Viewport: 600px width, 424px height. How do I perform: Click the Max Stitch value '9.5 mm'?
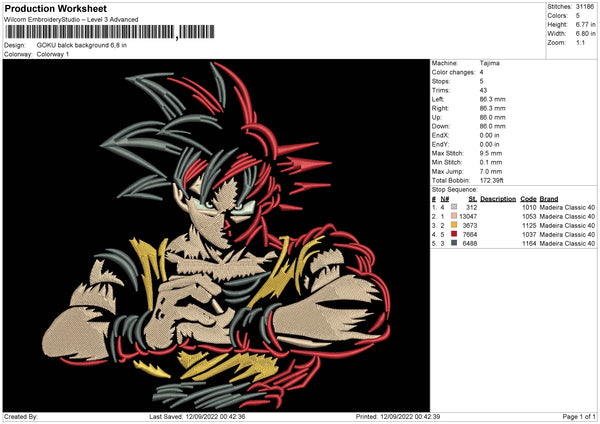click(x=491, y=153)
